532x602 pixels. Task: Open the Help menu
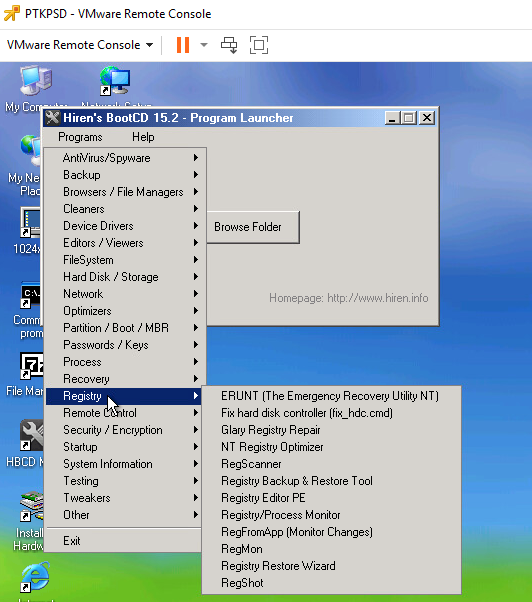pos(143,137)
